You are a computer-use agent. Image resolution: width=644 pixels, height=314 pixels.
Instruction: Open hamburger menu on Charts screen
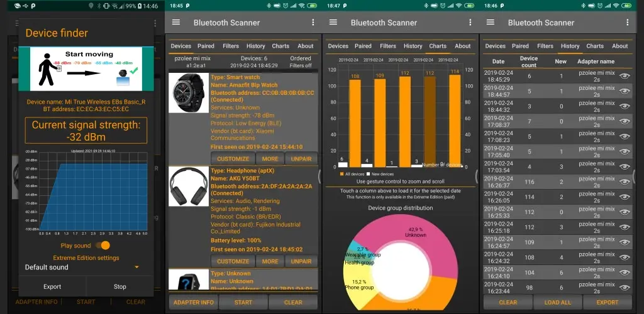pos(333,22)
